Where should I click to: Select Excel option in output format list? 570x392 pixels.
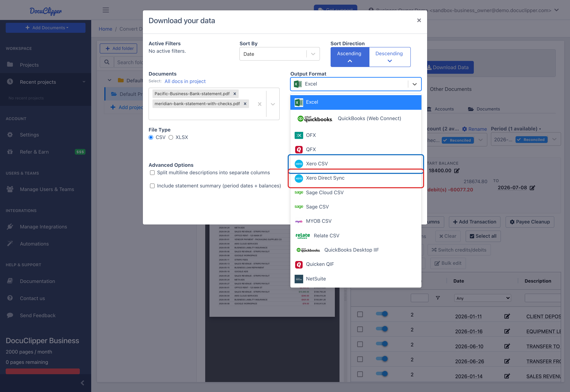[356, 102]
